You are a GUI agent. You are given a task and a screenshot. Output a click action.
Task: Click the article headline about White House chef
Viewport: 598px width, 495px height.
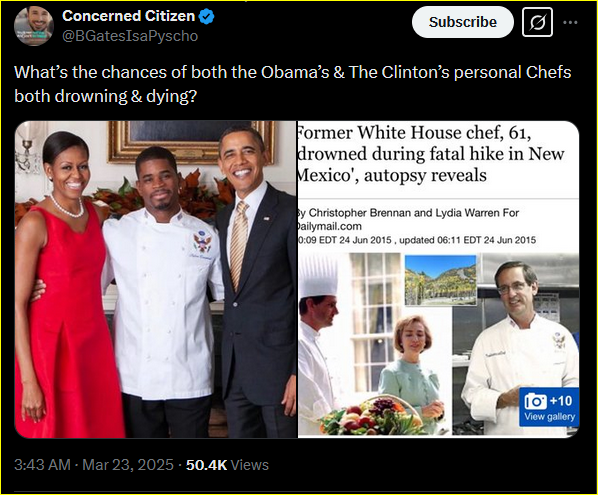click(431, 154)
